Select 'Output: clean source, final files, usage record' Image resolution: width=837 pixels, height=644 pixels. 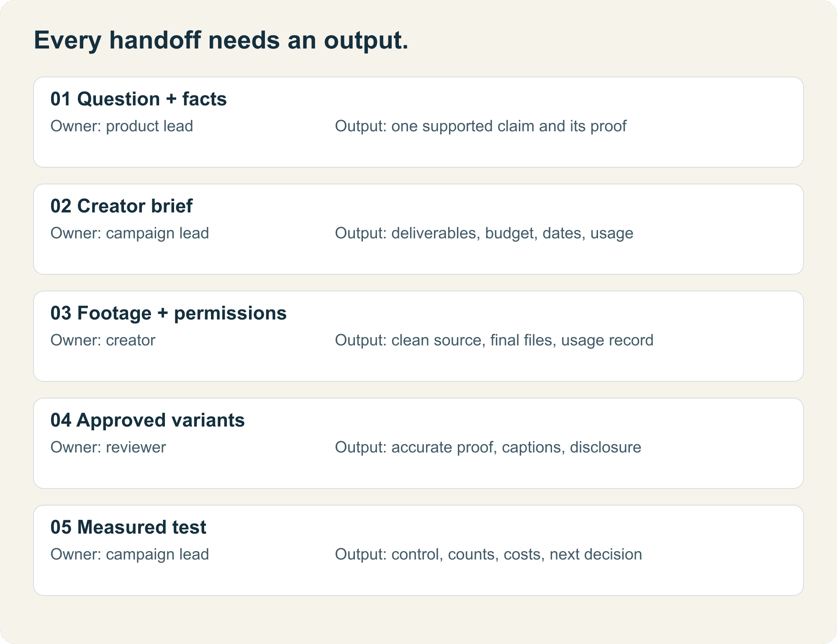(494, 340)
